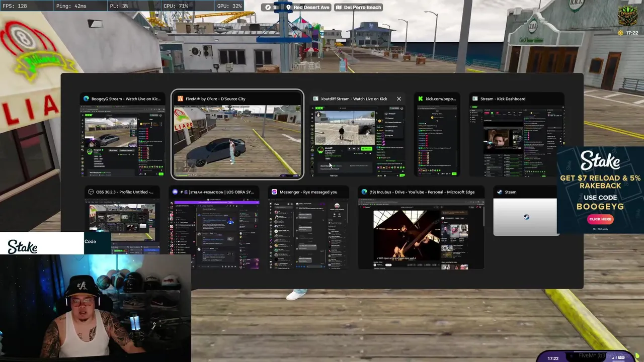Click the icon beside Stream - Kick Dashboard
Image resolution: width=644 pixels, height=362 pixels.
tap(475, 99)
